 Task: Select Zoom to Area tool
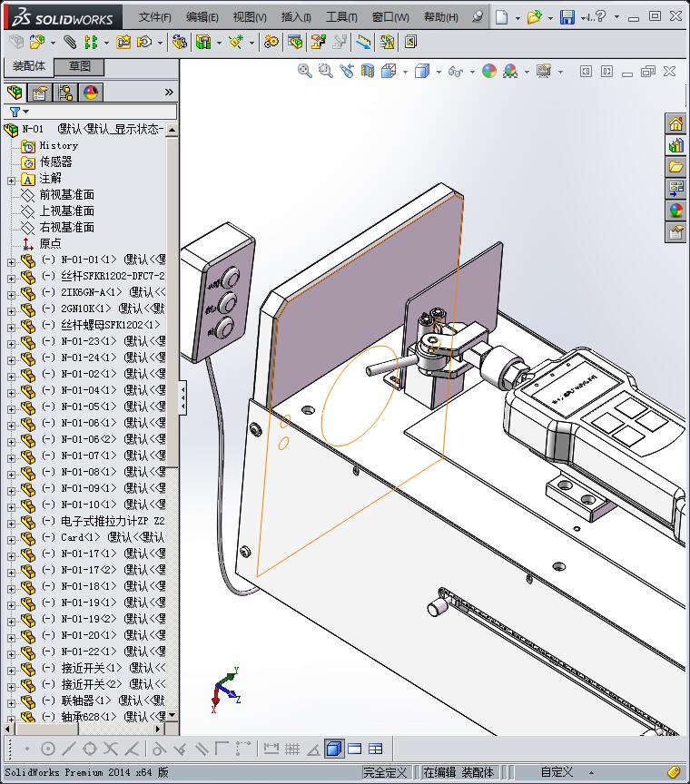[326, 71]
